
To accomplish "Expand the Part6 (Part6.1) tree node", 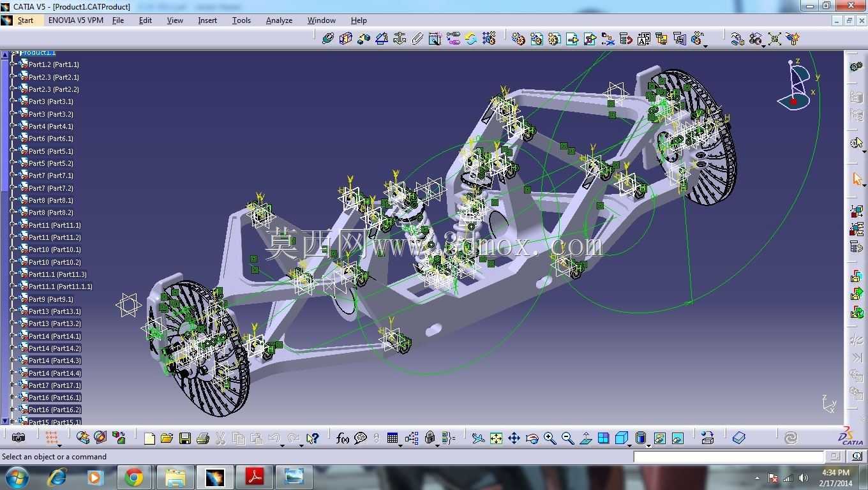I will coord(13,138).
